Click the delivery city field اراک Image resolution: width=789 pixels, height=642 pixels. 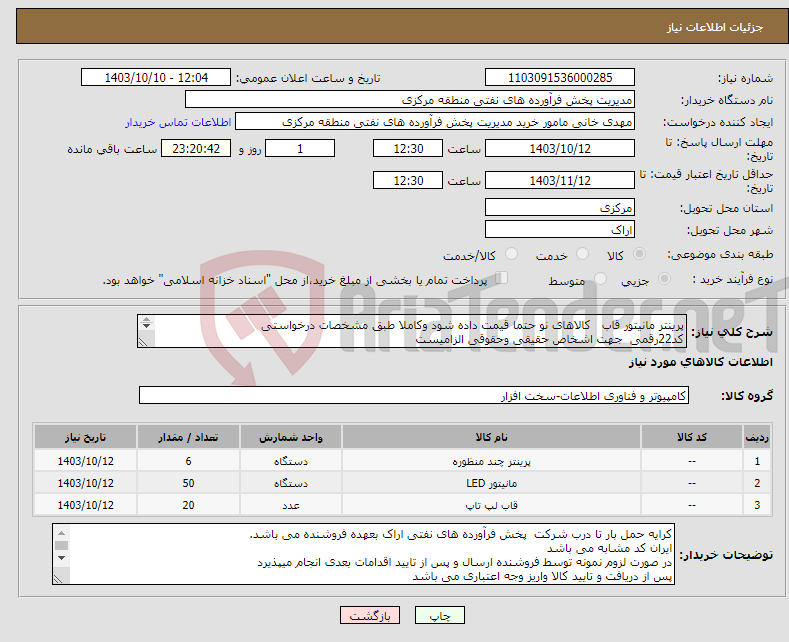click(560, 229)
